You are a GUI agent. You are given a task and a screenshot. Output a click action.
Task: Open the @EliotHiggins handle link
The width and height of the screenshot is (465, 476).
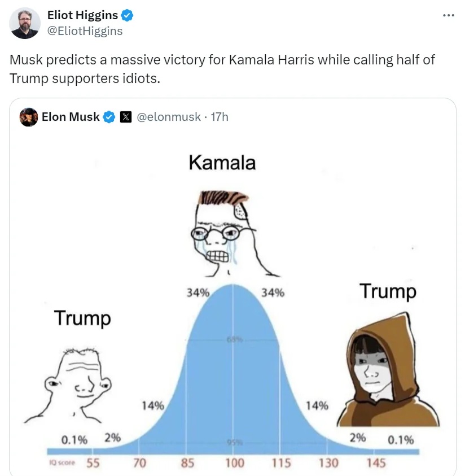[x=85, y=31]
